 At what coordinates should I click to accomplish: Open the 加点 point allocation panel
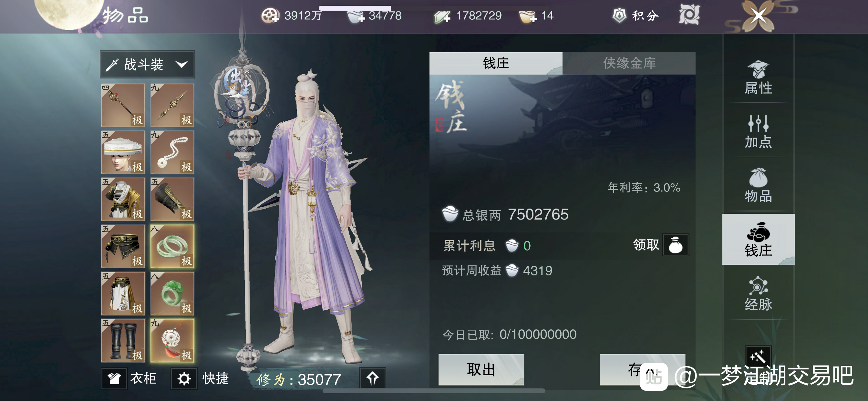point(758,131)
